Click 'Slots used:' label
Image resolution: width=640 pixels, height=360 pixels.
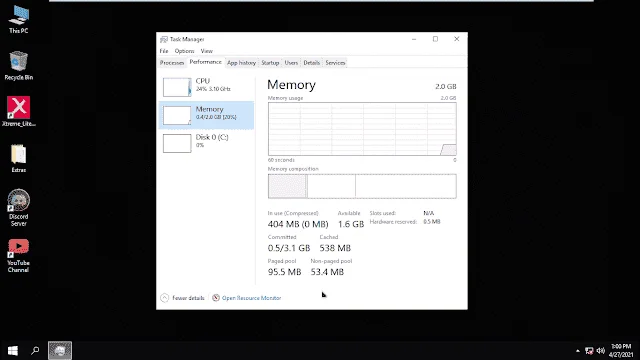(382, 213)
